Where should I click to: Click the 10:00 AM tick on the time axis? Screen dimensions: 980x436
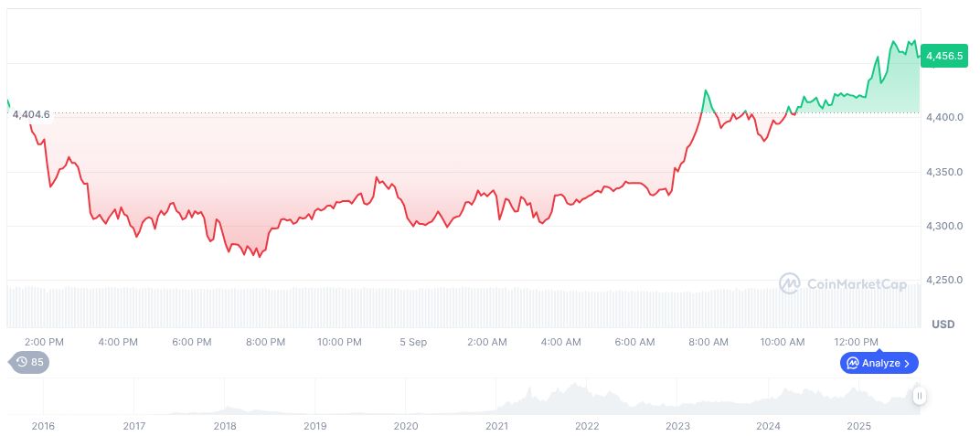pos(783,342)
